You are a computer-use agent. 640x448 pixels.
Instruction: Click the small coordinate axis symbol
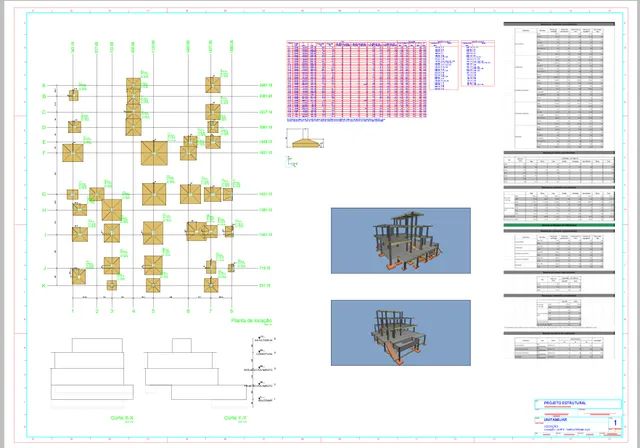pos(292,162)
